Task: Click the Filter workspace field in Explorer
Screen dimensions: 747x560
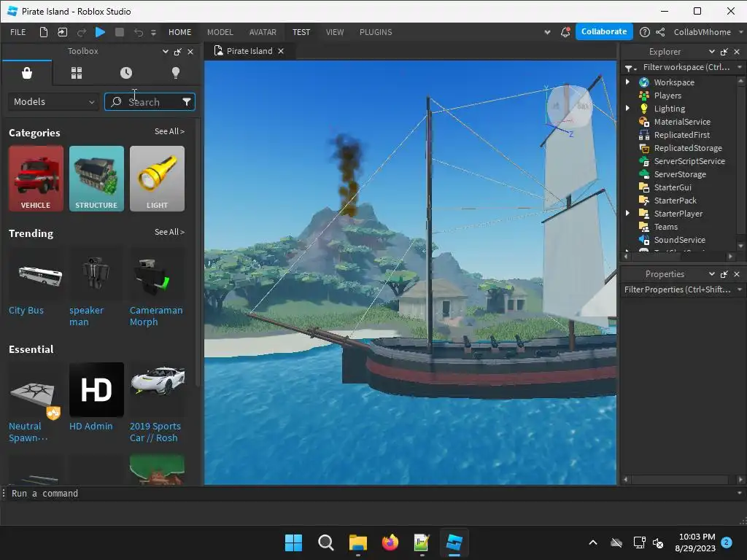Action: [x=686, y=67]
